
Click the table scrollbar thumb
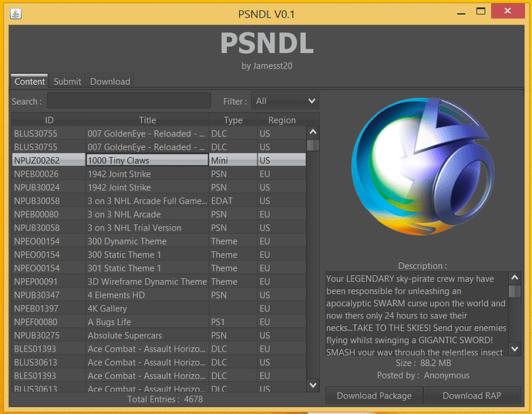click(x=313, y=145)
